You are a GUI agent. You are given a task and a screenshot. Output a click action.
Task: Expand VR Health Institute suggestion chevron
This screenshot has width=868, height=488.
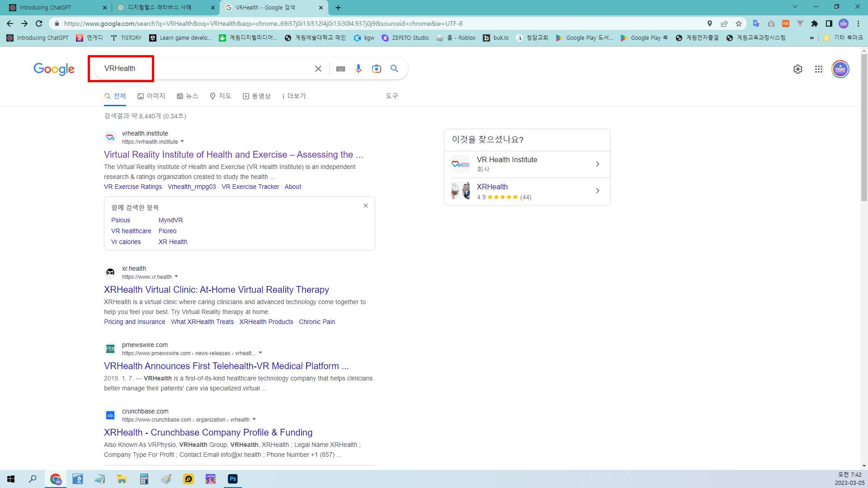[598, 164]
